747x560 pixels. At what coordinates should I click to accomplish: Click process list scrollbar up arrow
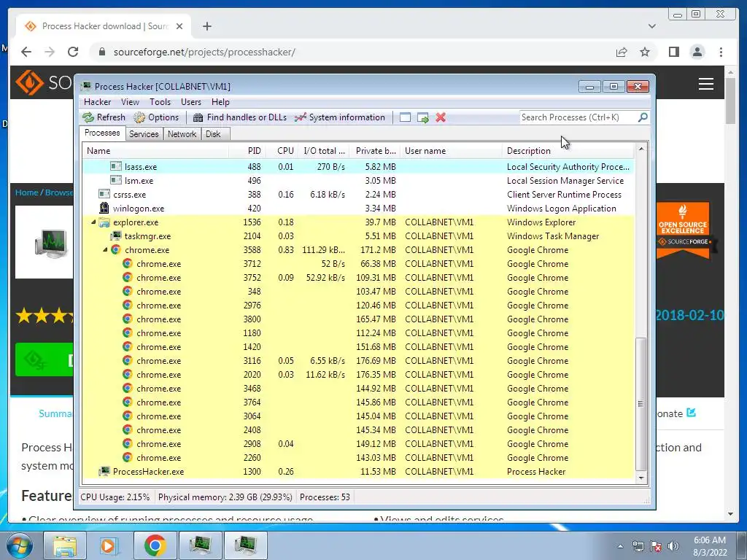[641, 149]
